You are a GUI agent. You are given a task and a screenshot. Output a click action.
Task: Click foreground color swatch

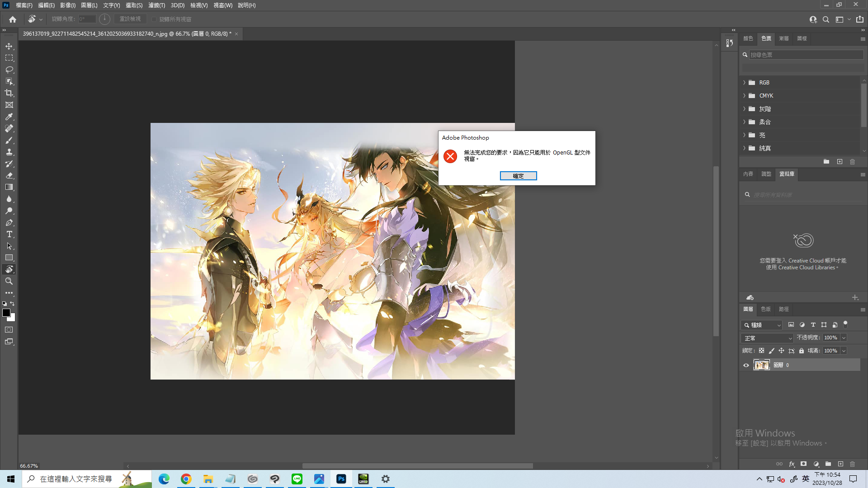pyautogui.click(x=6, y=313)
